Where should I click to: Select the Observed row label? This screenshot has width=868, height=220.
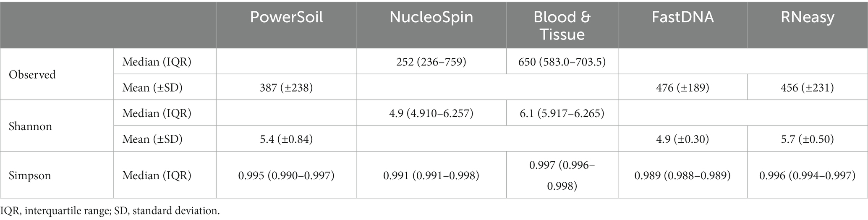click(32, 74)
